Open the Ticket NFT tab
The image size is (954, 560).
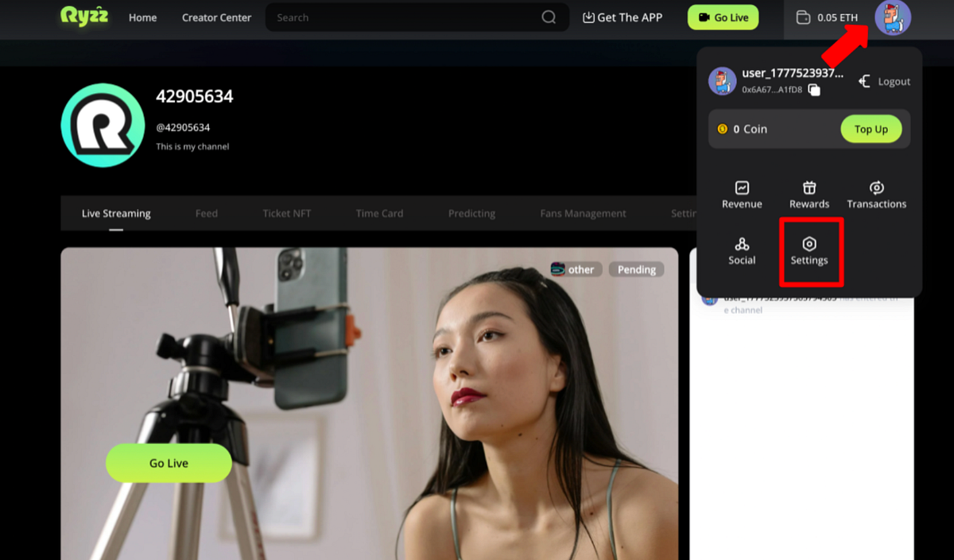click(286, 213)
